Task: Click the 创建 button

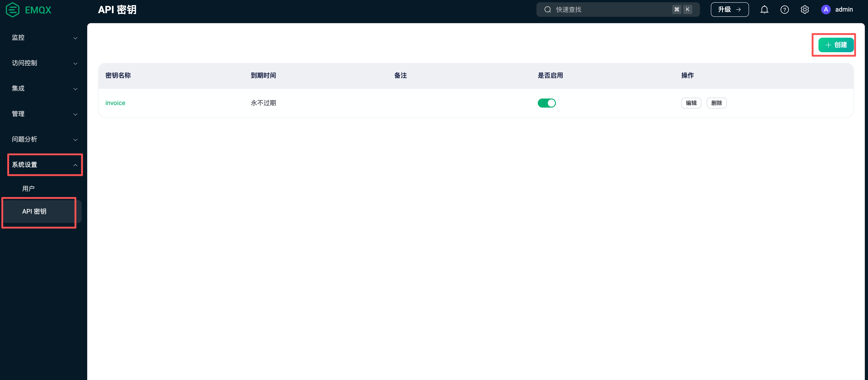Action: (836, 45)
